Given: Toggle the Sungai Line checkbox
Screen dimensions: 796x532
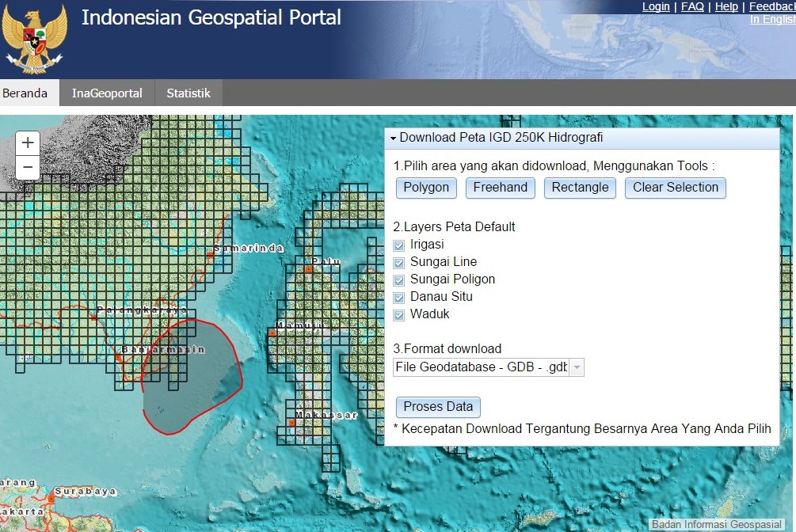Looking at the screenshot, I should [398, 263].
